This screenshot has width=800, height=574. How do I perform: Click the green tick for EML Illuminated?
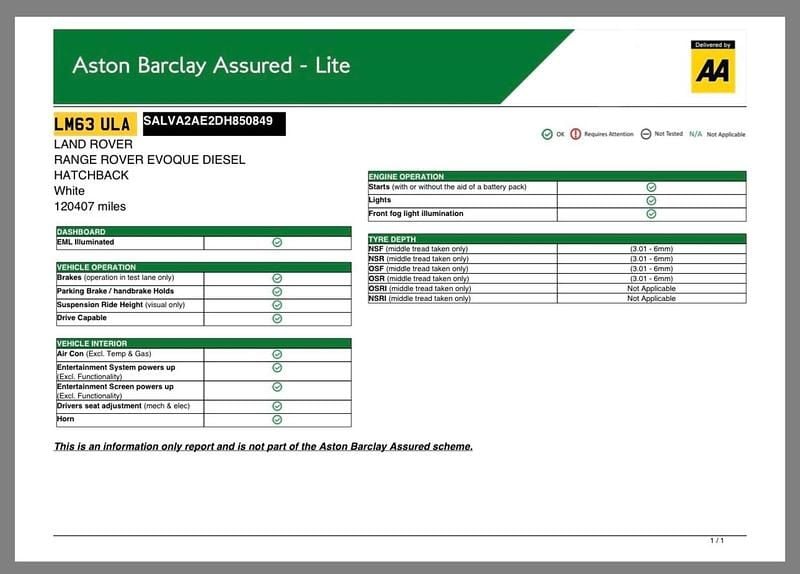click(x=277, y=242)
